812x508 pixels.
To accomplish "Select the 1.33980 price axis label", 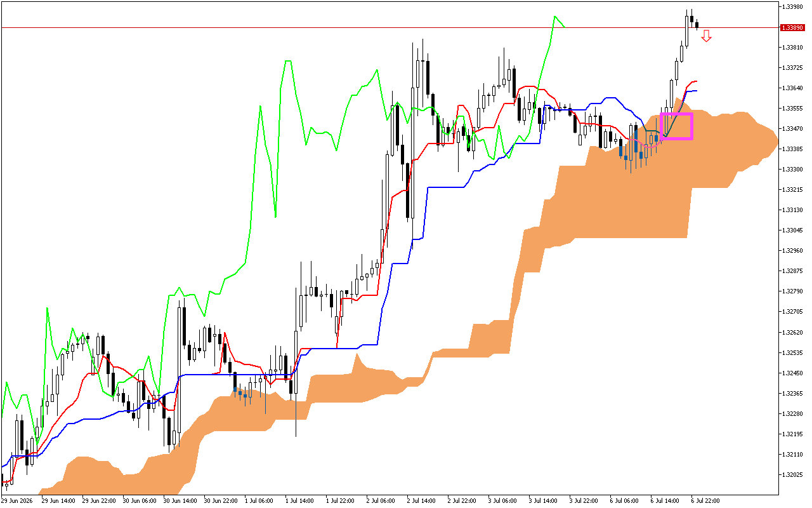I will tap(793, 7).
